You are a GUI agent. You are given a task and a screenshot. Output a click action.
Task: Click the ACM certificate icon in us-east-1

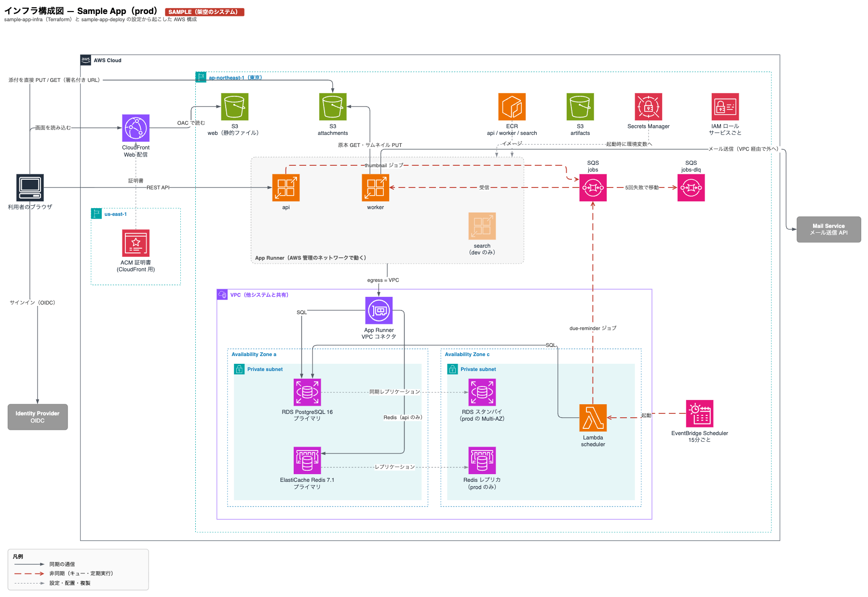pyautogui.click(x=136, y=243)
